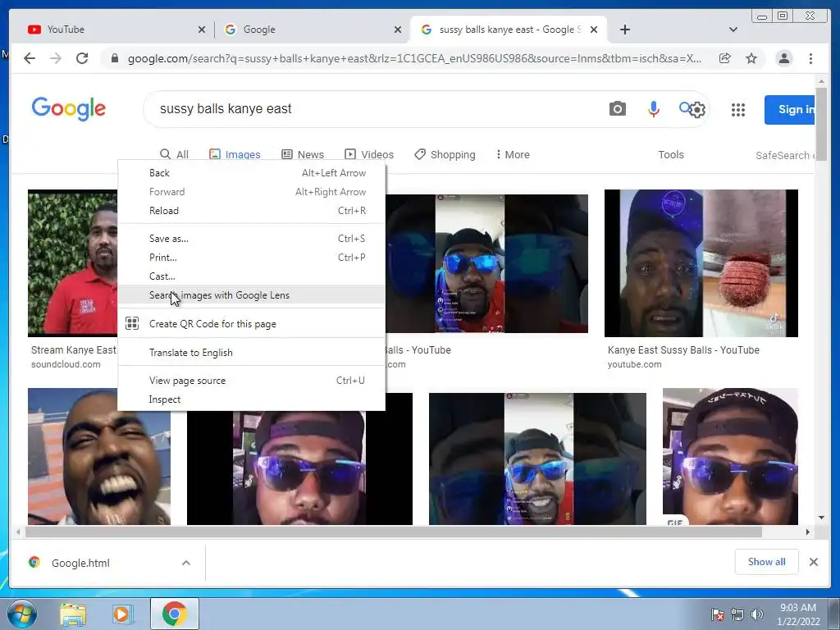Click the search by image camera icon
The width and height of the screenshot is (840, 630).
[617, 109]
